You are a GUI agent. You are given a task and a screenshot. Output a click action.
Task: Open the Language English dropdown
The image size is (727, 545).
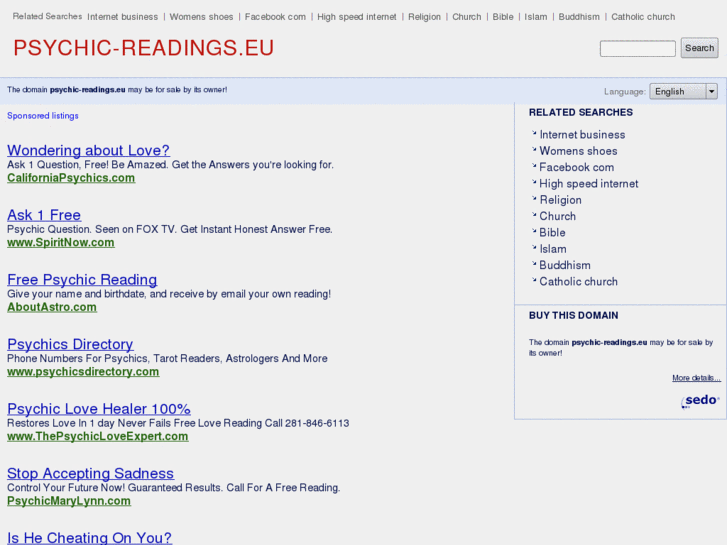(683, 91)
